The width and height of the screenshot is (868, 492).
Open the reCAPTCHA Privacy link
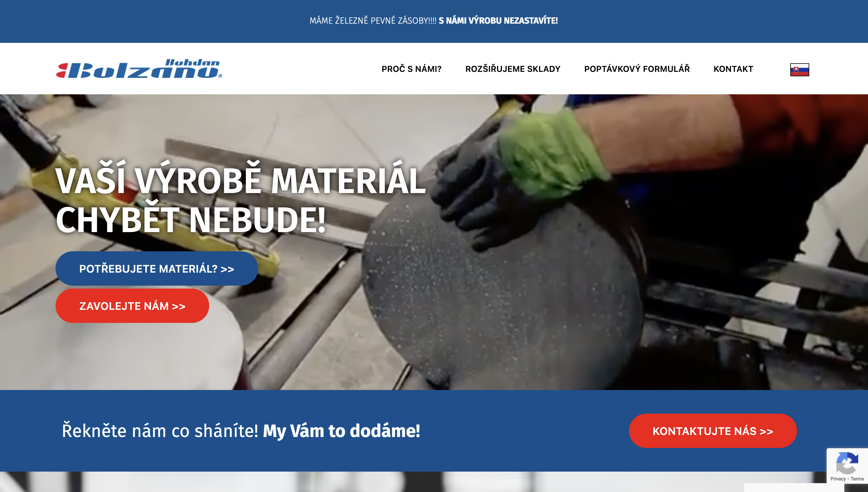(838, 479)
